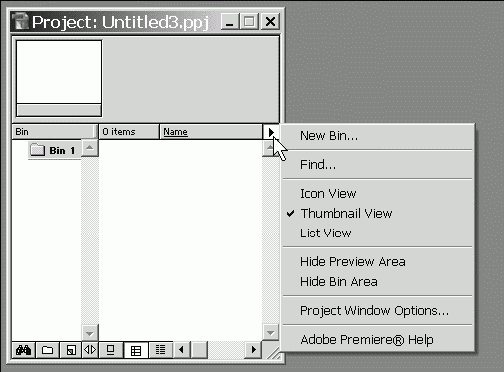Click the Bin 1 folder icon

[37, 150]
